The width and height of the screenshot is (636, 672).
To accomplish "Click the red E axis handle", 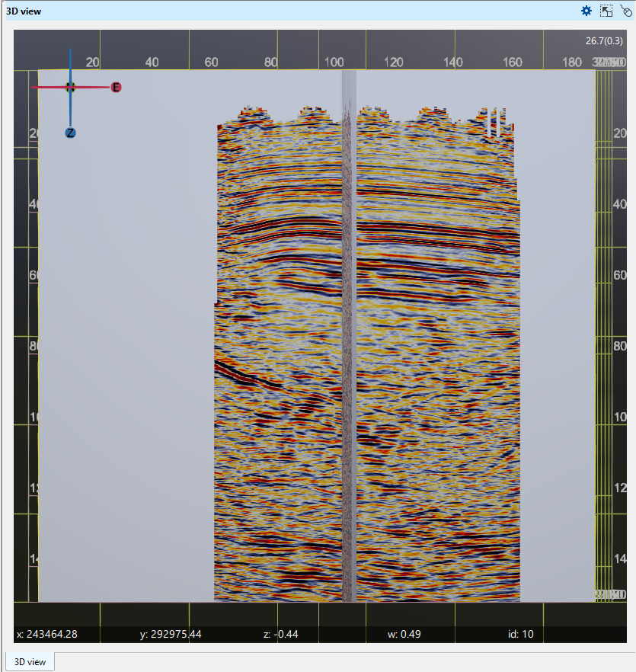I will tap(116, 88).
